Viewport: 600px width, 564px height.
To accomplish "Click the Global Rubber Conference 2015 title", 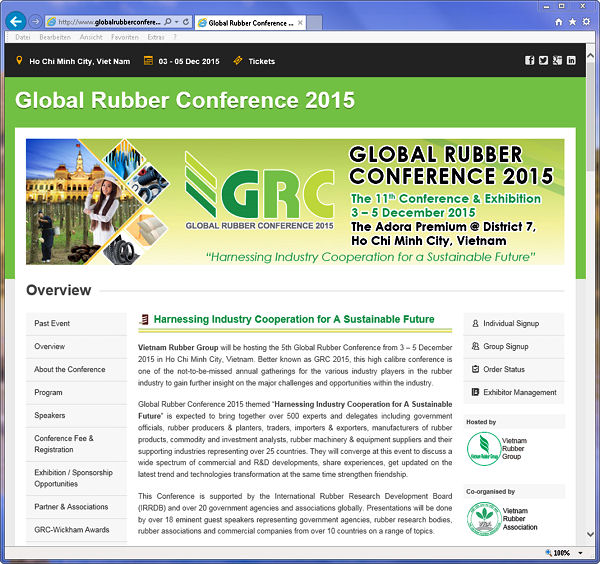I will (x=185, y=100).
